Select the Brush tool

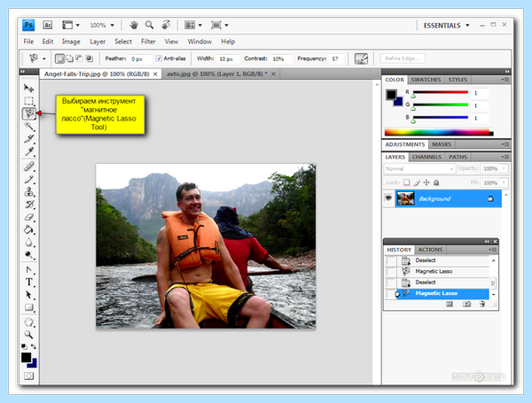(x=29, y=179)
